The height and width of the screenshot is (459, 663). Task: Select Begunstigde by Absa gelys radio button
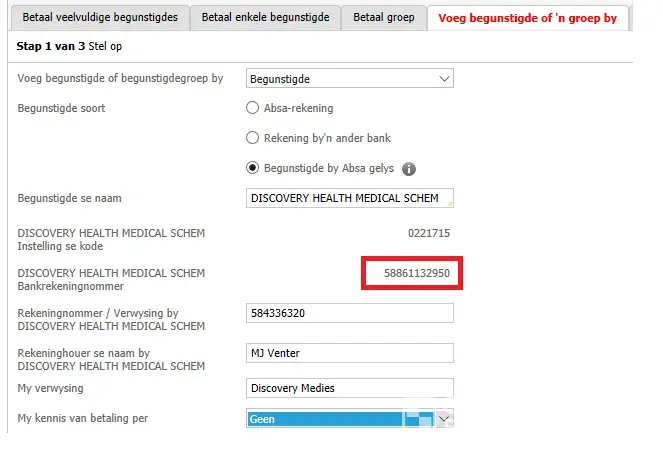(x=252, y=168)
